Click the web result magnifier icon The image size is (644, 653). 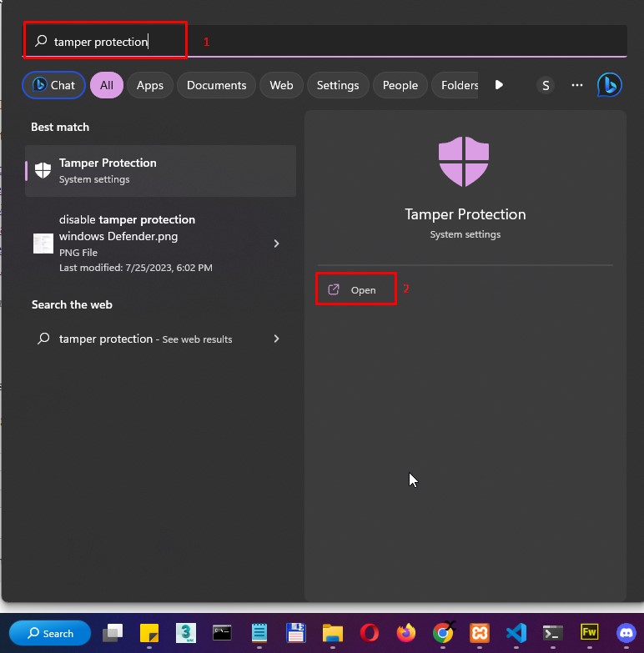[43, 338]
